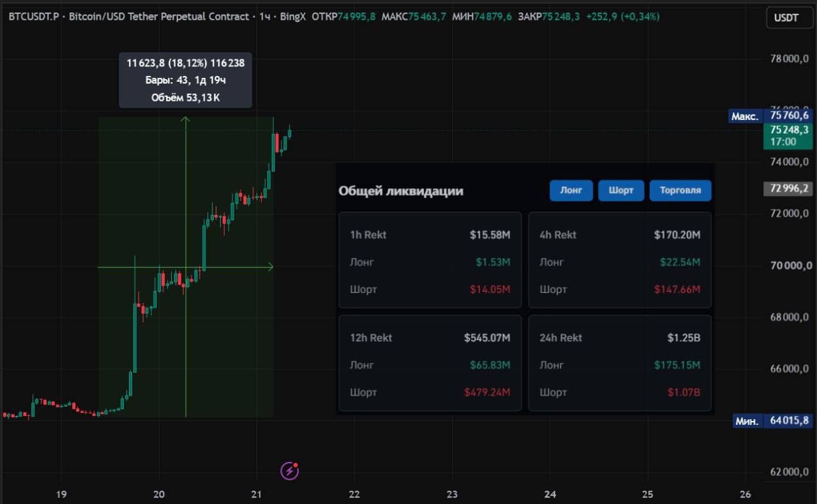
Task: Click the ОТКР value 74 995,8
Action: click(357, 17)
